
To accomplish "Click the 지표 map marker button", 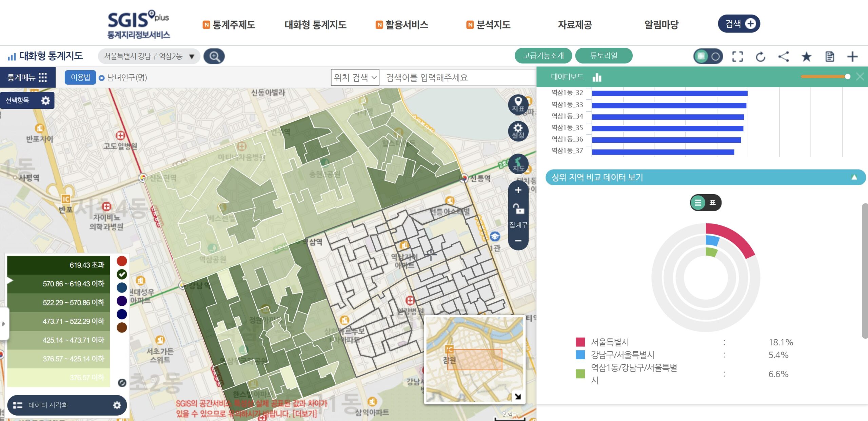I will pyautogui.click(x=518, y=104).
